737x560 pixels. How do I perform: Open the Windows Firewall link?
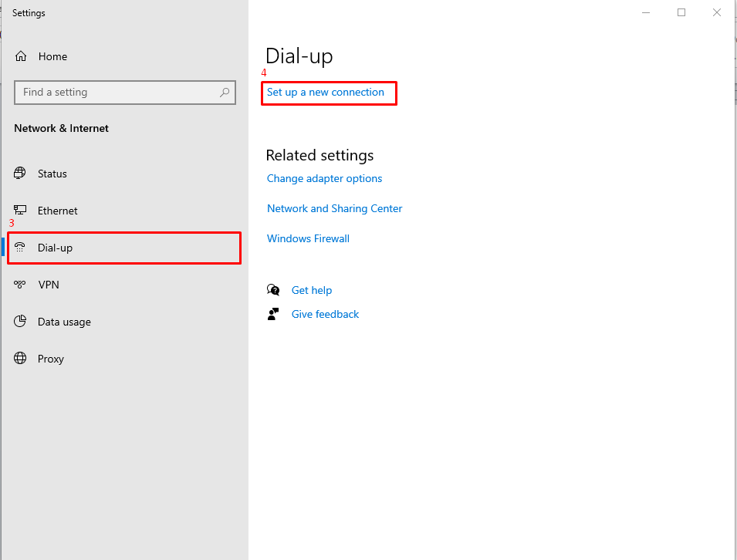click(x=308, y=238)
